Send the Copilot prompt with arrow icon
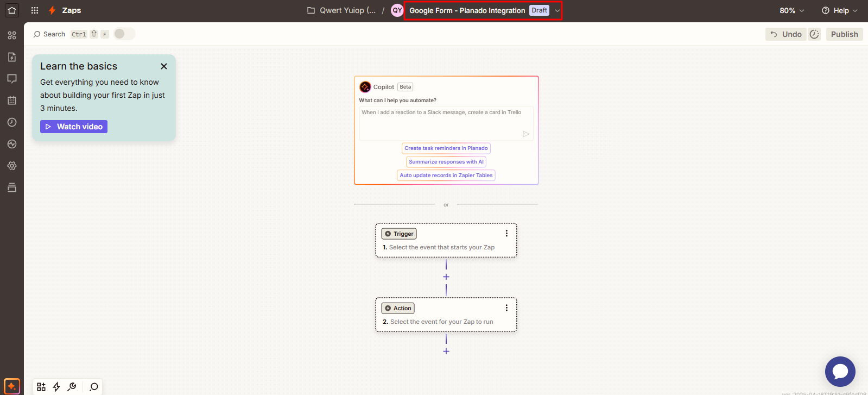868x395 pixels. 525,134
